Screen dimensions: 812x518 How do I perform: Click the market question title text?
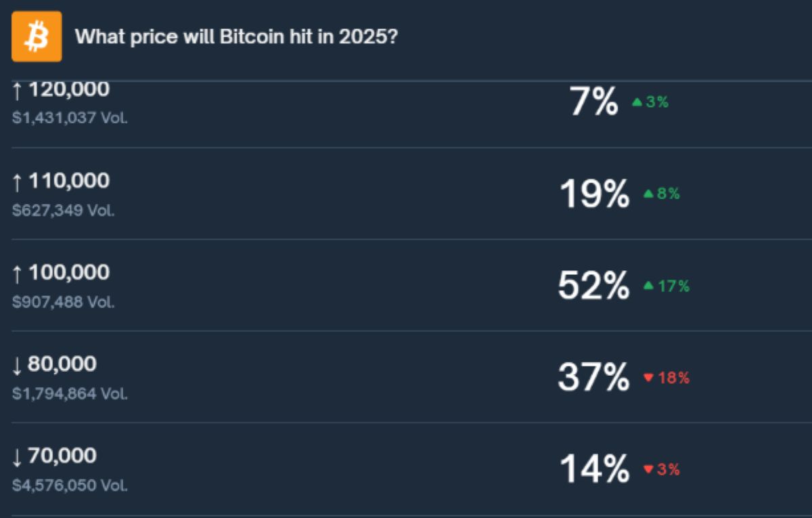(x=238, y=37)
